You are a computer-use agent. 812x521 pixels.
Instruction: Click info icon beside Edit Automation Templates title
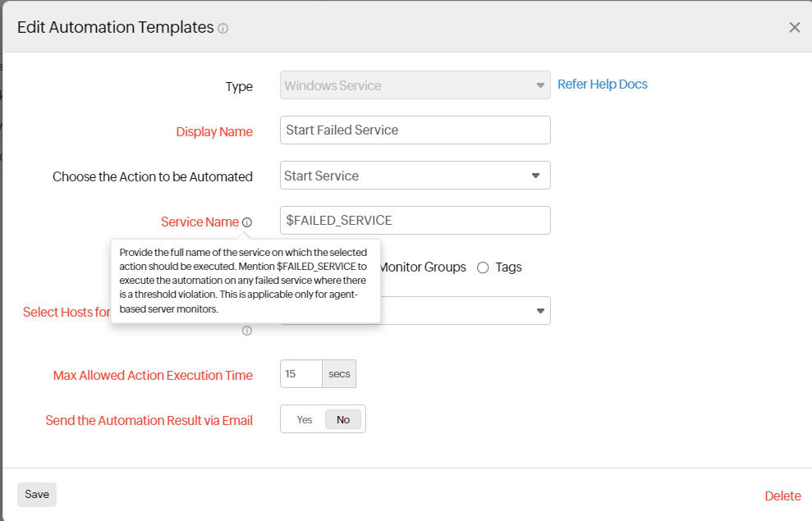click(x=223, y=29)
